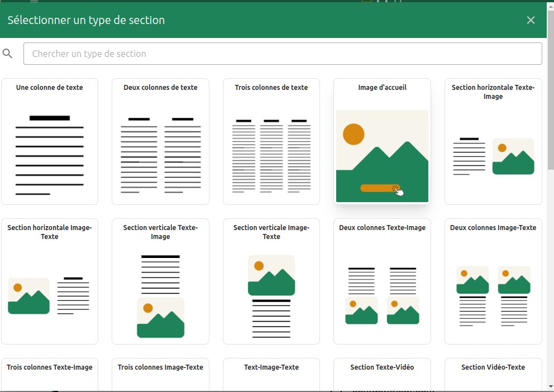Select the "Une colonne de texte" section type
554x392 pixels.
tap(50, 141)
